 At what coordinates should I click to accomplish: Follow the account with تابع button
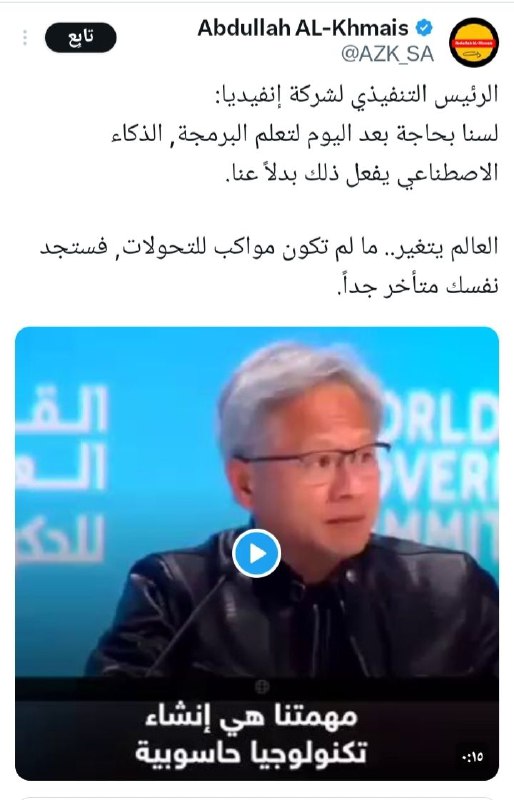coord(81,37)
